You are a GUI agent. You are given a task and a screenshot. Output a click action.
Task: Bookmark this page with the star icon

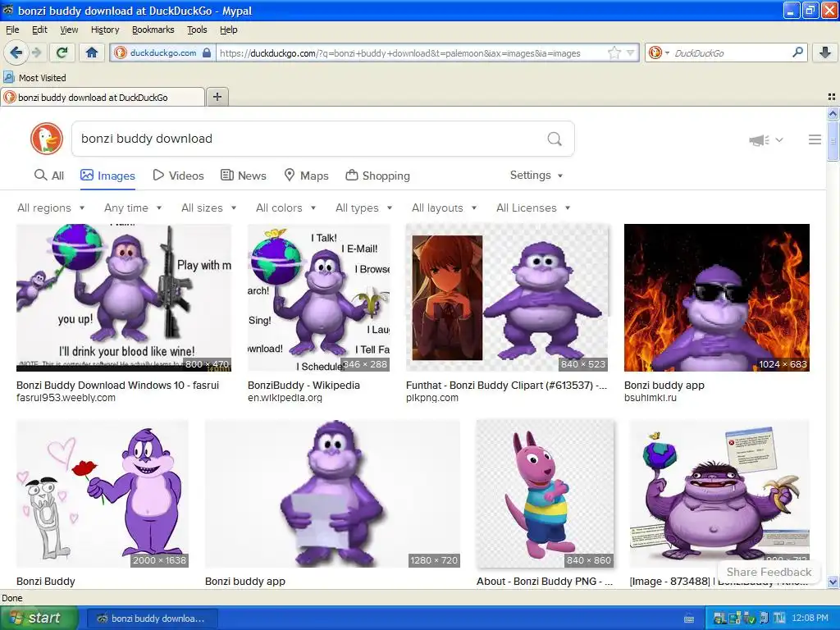click(614, 52)
